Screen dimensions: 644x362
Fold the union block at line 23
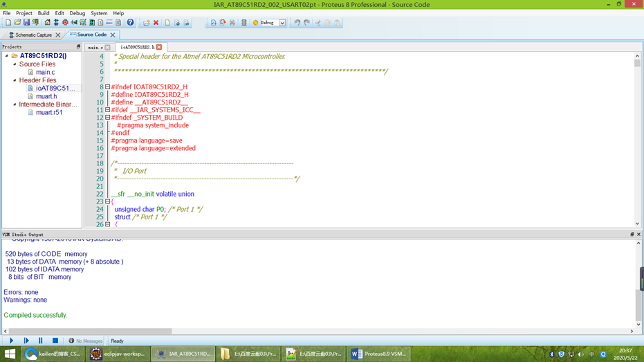pyautogui.click(x=108, y=201)
